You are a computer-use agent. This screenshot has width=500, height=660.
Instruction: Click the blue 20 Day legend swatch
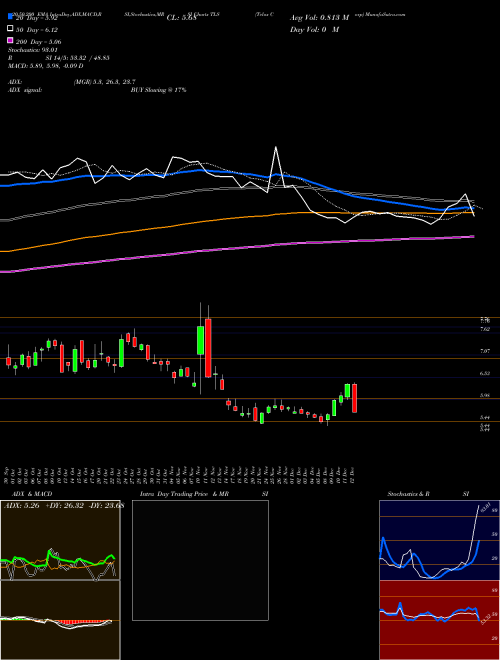pyautogui.click(x=10, y=17)
